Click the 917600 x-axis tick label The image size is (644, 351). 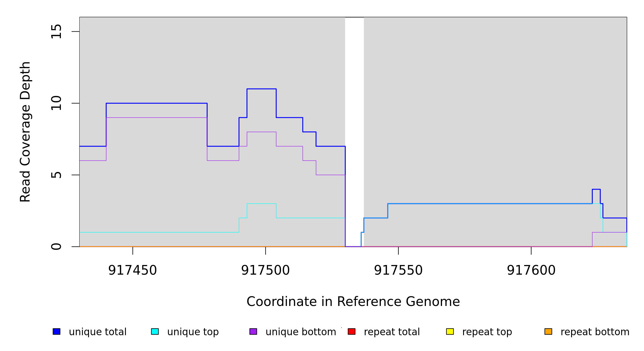[x=531, y=270]
